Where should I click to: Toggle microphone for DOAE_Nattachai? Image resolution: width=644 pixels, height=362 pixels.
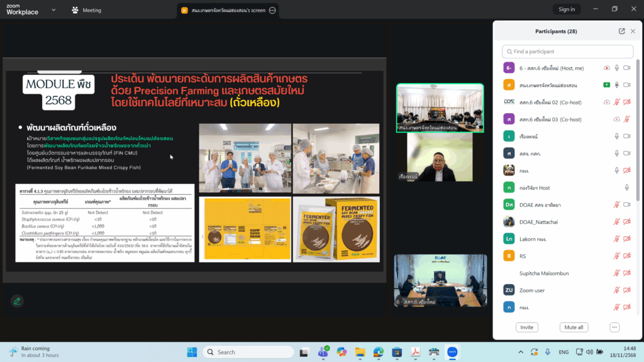coord(617,221)
